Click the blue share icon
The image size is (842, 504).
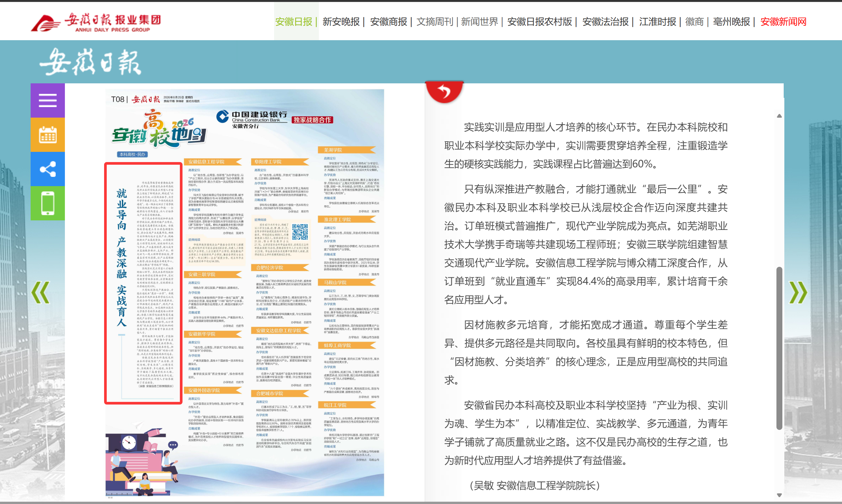coord(47,169)
